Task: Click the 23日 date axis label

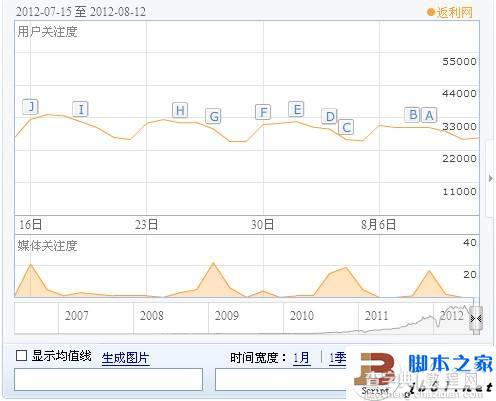Action: [x=146, y=224]
